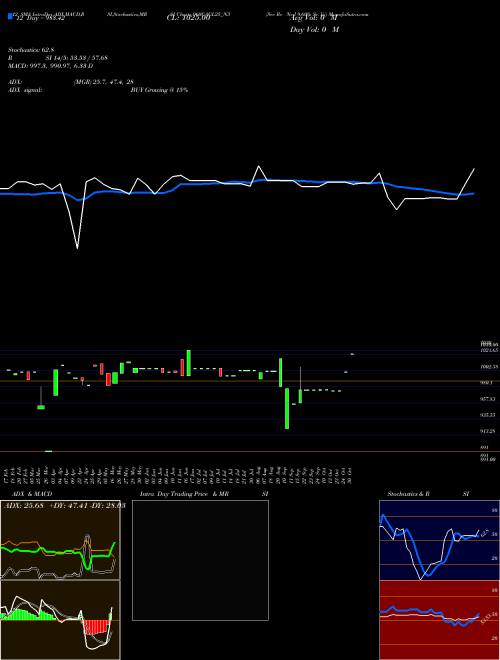This screenshot has height=660, width=500.
Task: Click the 'CL: 1025.00' closing price text
Action: tap(188, 18)
